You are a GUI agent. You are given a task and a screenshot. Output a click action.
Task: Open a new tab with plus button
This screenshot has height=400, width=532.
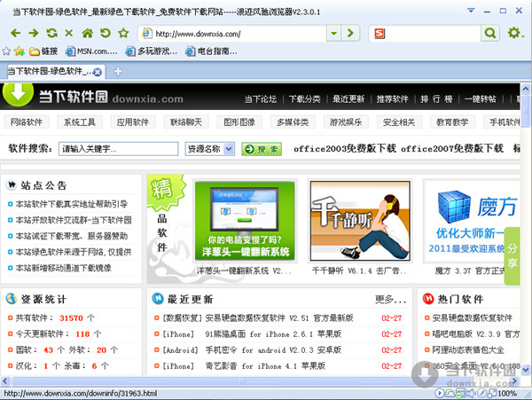point(118,72)
